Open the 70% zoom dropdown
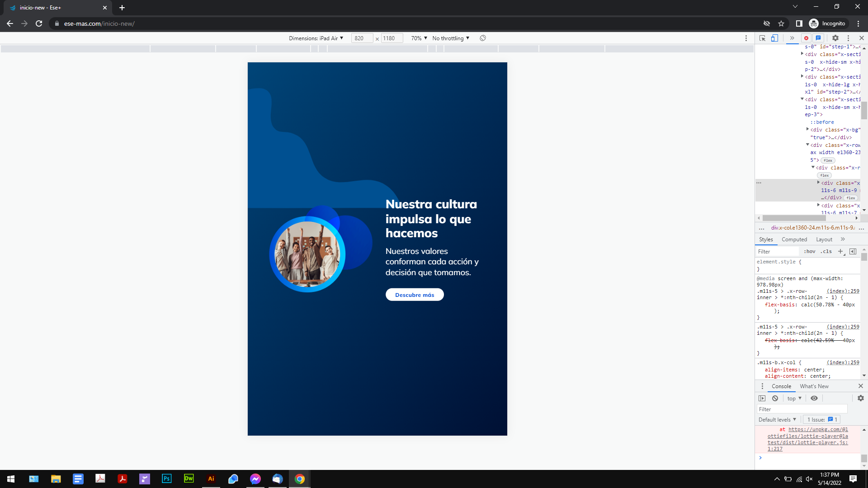The width and height of the screenshot is (868, 488). click(x=419, y=38)
